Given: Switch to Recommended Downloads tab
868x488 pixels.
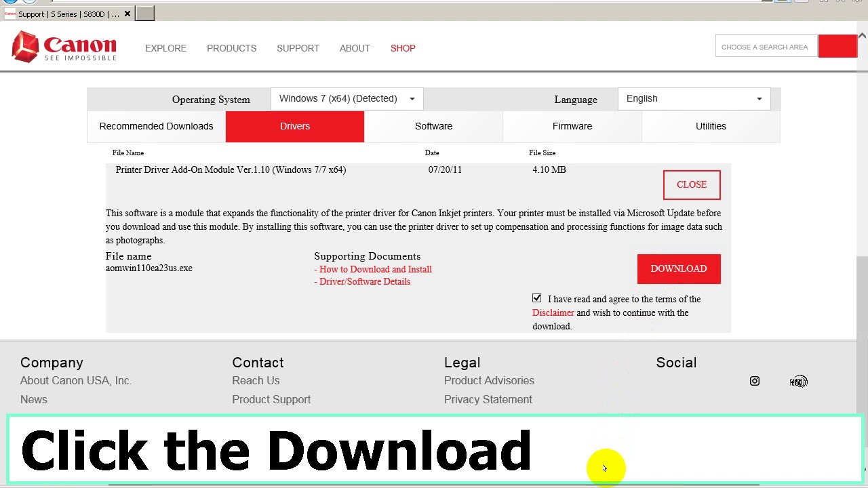Looking at the screenshot, I should 156,126.
